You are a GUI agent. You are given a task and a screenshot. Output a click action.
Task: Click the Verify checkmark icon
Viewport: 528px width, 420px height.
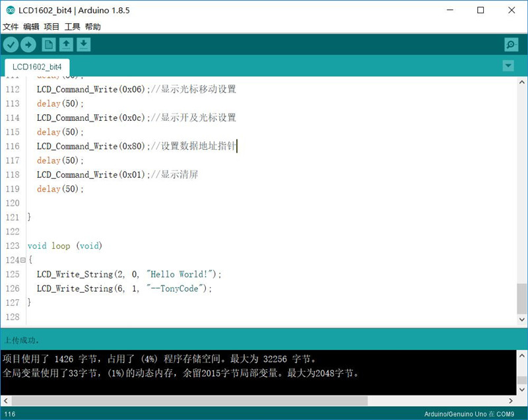coord(11,44)
